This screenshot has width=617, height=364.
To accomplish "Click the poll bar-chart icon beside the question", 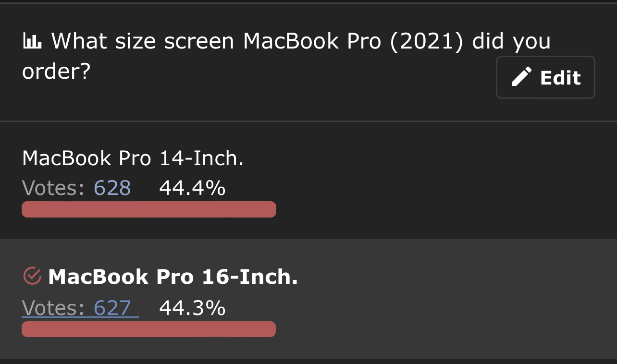I will click(x=32, y=42).
